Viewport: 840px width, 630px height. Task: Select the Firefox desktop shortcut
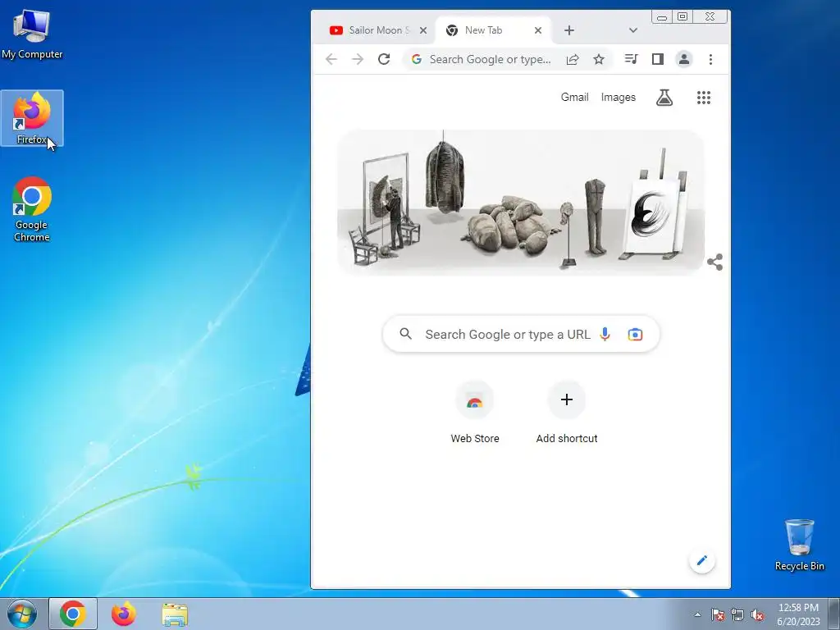32,118
